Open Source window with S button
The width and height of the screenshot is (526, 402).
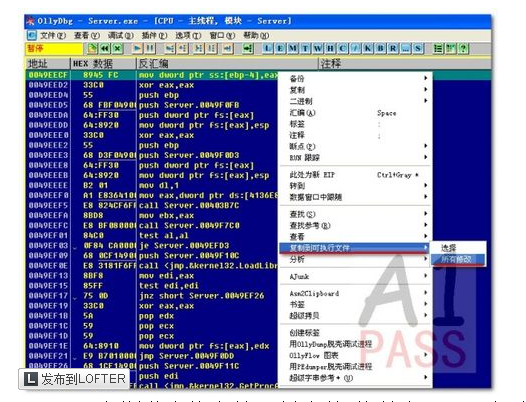(418, 49)
